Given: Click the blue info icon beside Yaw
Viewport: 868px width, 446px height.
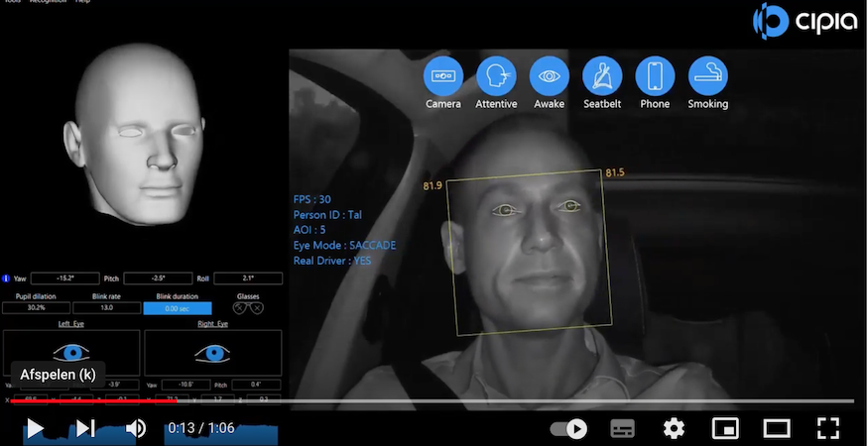Looking at the screenshot, I should pyautogui.click(x=7, y=279).
